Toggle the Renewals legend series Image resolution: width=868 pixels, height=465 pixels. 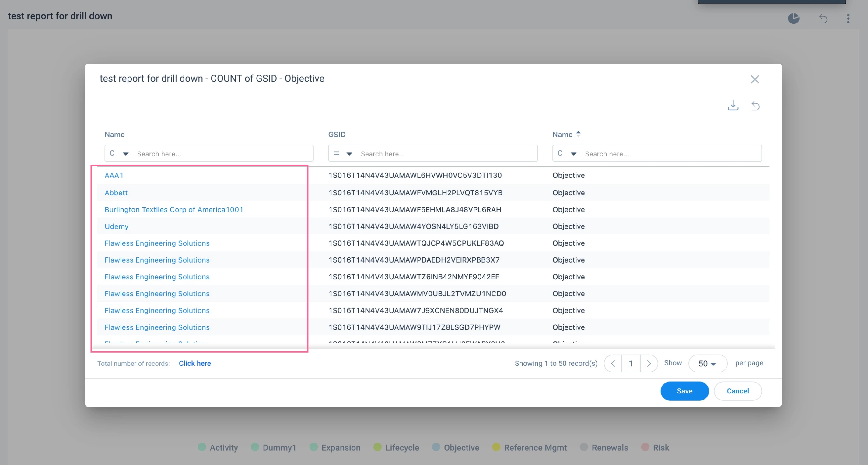[x=604, y=447]
